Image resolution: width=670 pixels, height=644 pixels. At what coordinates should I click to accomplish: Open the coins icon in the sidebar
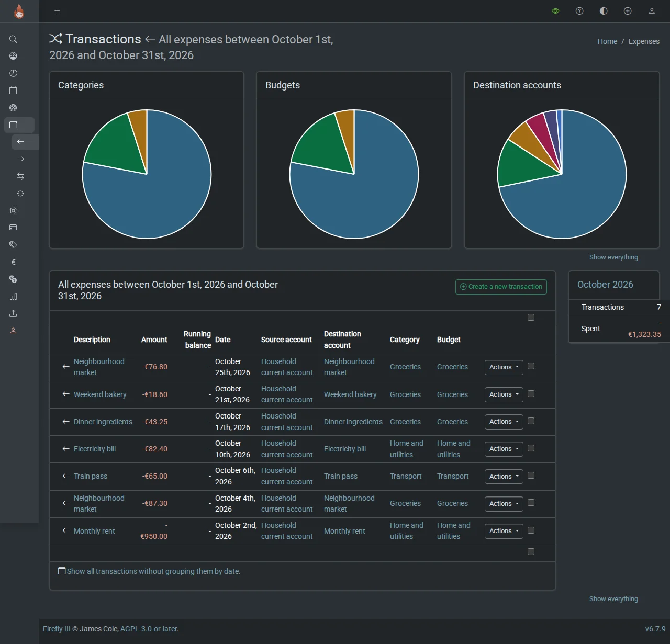tap(13, 279)
